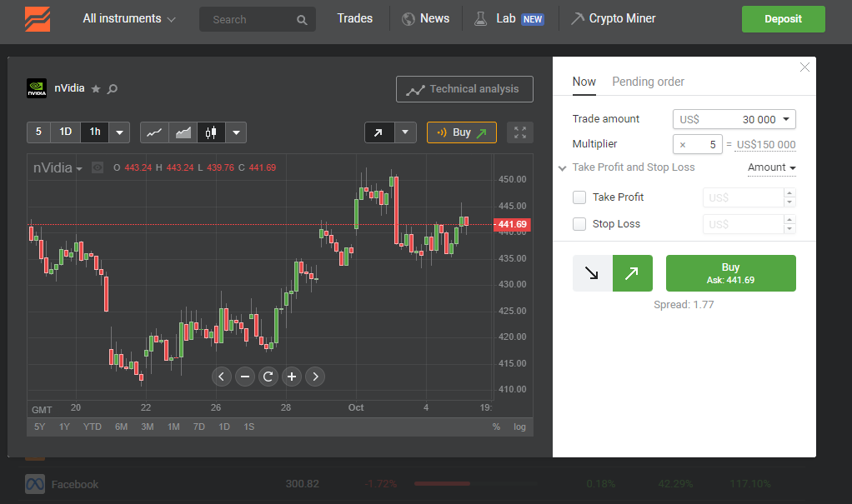The image size is (852, 504).
Task: Open Trades menu
Action: (355, 18)
